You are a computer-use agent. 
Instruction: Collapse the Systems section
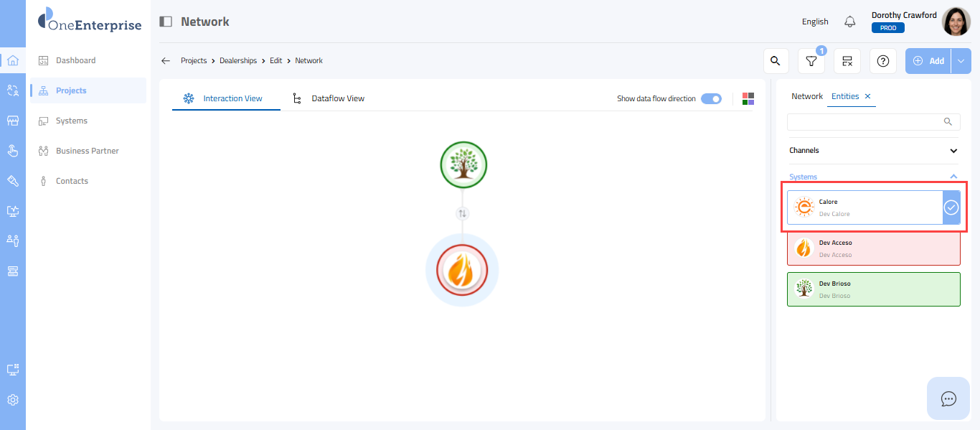[953, 177]
